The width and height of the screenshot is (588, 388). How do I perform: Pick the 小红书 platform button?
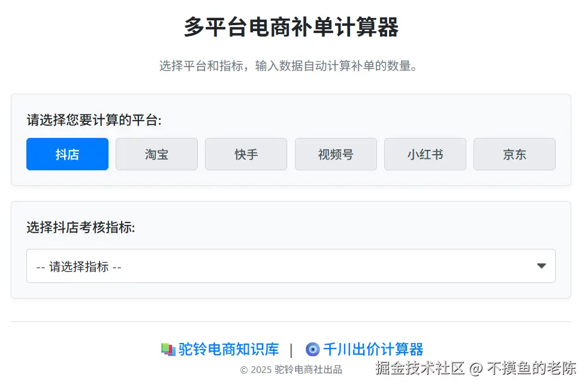coord(425,154)
